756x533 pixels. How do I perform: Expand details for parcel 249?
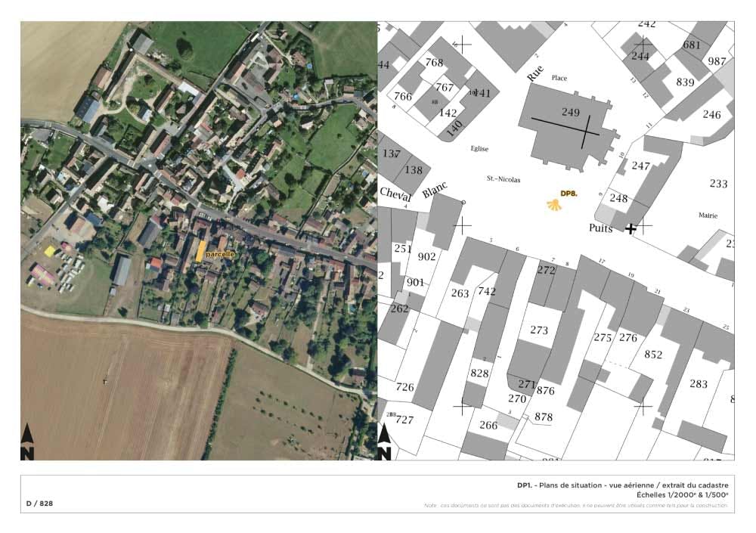coord(572,112)
